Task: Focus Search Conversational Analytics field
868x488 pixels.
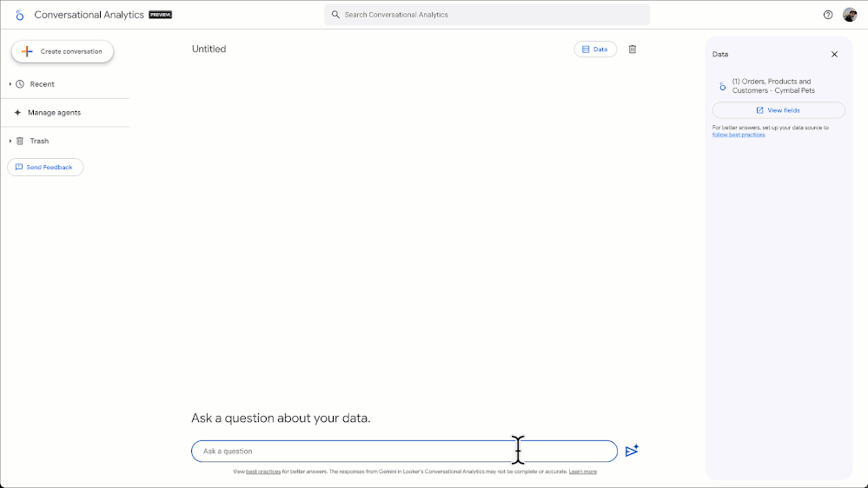Action: tap(487, 15)
